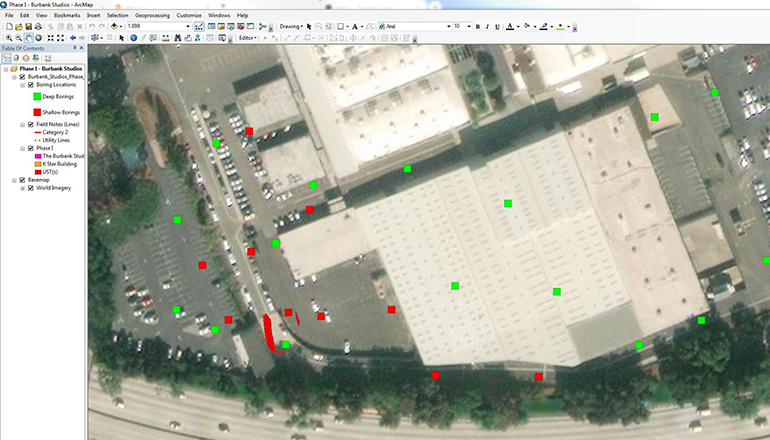Image resolution: width=770 pixels, height=440 pixels.
Task: Close the Table Of Contents panel
Action: click(82, 48)
